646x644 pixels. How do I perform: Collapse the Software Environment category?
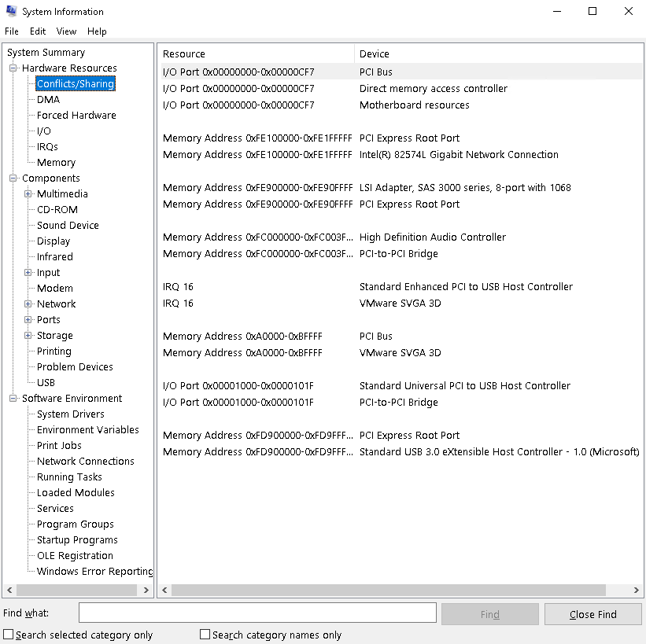coord(12,398)
